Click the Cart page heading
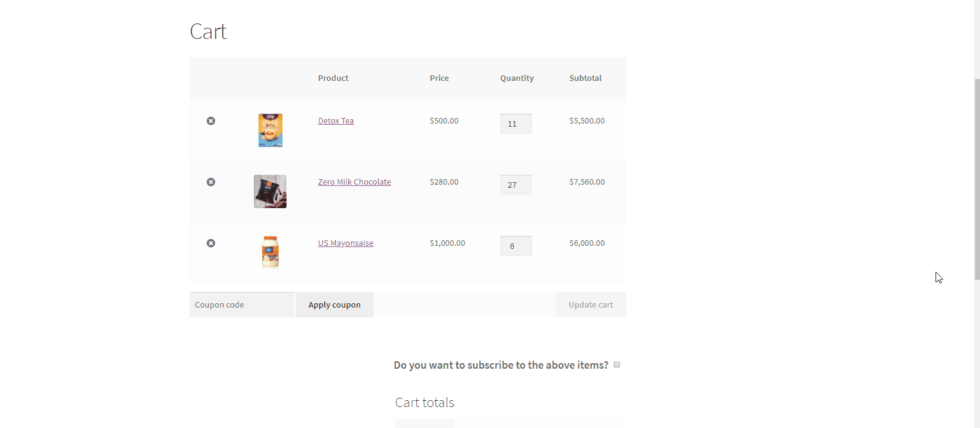The height and width of the screenshot is (428, 980). pos(208,31)
